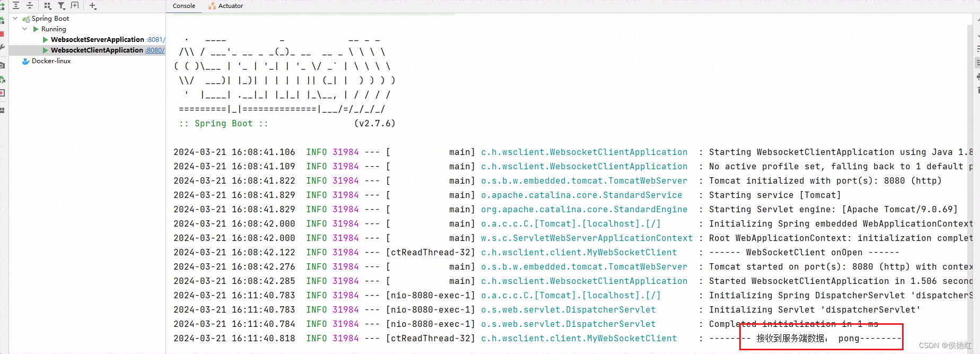Viewport: 980px width, 354px height.
Task: Collapse the Spring Boot tree node
Action: coord(15,19)
